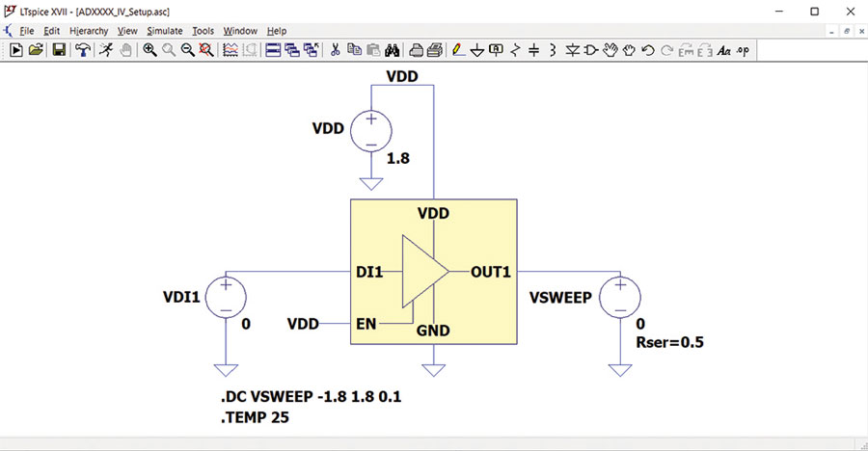868x451 pixels.
Task: Open the Simulate menu
Action: (x=164, y=31)
